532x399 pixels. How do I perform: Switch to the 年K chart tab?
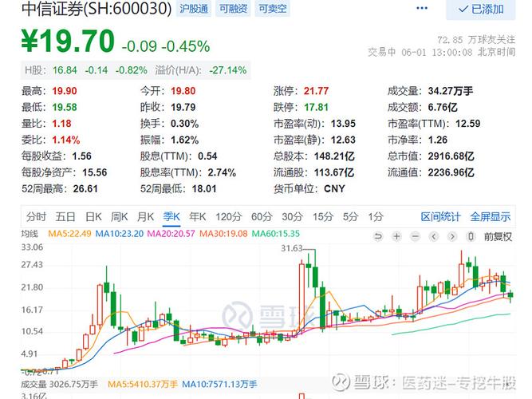point(198,216)
